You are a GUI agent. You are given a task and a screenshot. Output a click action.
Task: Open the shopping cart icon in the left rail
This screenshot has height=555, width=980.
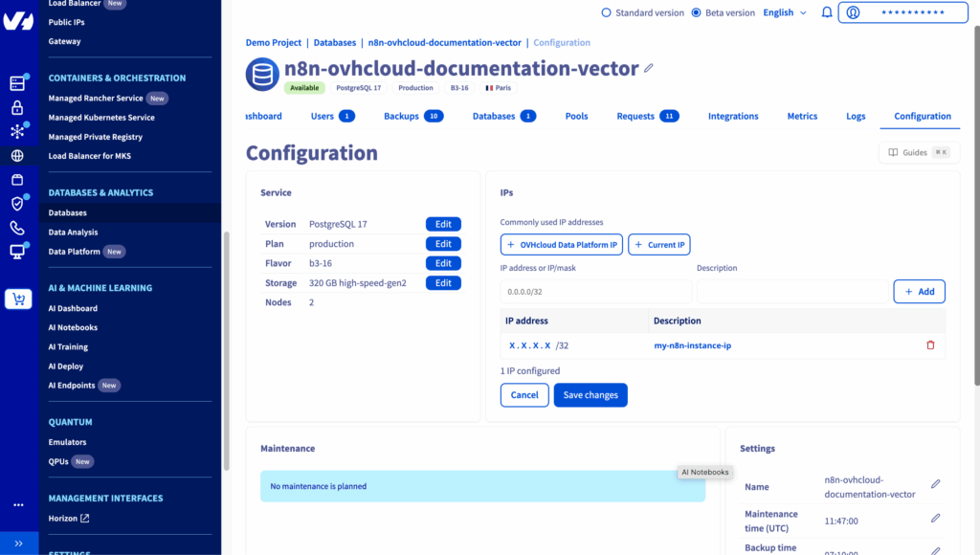coord(17,300)
